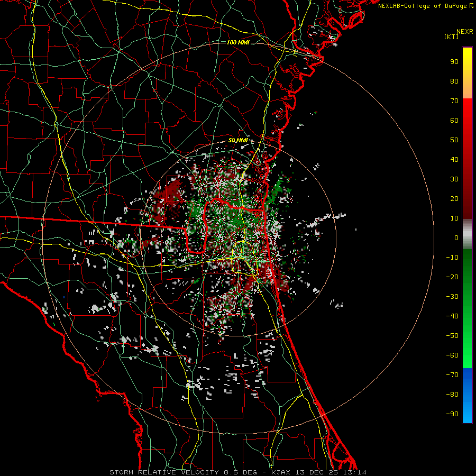Pick the red segment of the color bar
The width and height of the screenshot is (476, 476).
coord(467,159)
